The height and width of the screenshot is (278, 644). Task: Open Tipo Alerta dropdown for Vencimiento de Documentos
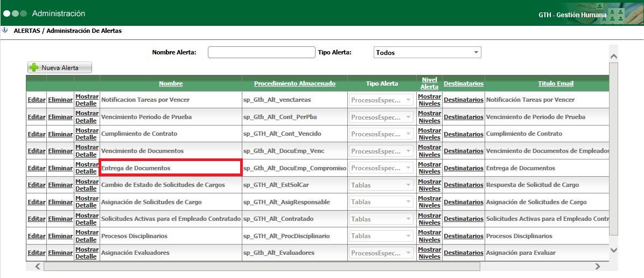coord(382,151)
